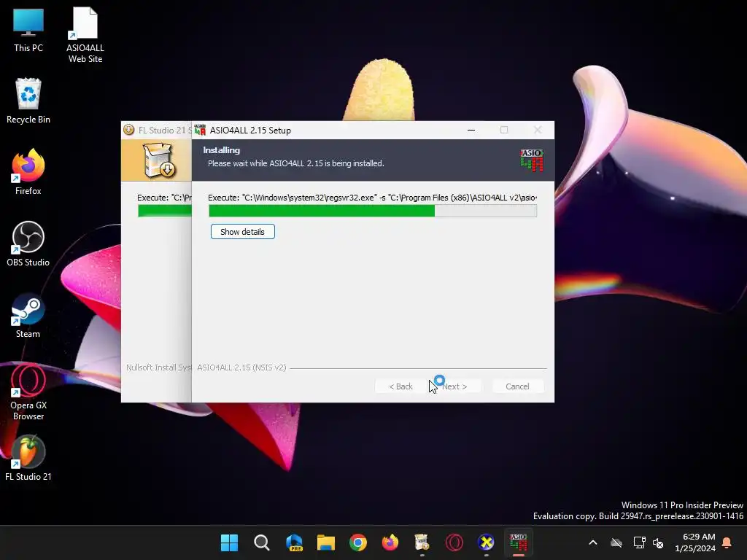Open the clock showing 6:29 AM
This screenshot has width=747, height=560.
(x=695, y=542)
